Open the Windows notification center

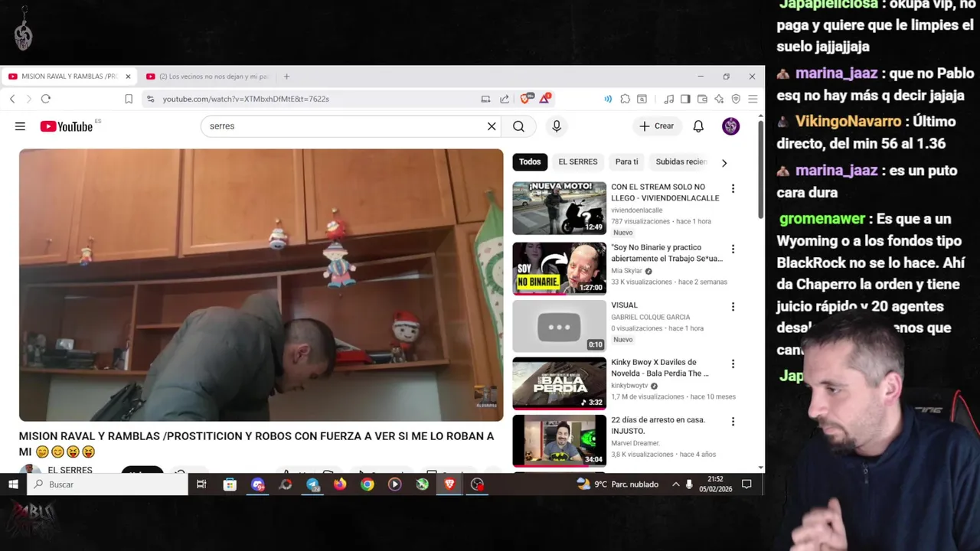[x=746, y=484]
